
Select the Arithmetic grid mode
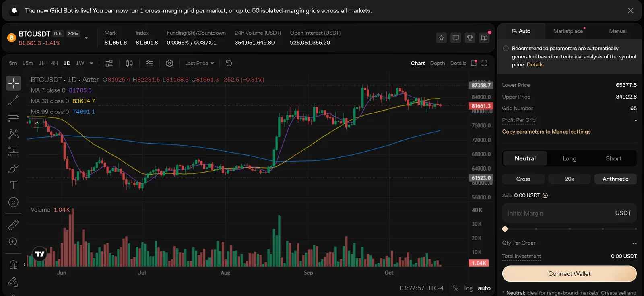tap(615, 179)
